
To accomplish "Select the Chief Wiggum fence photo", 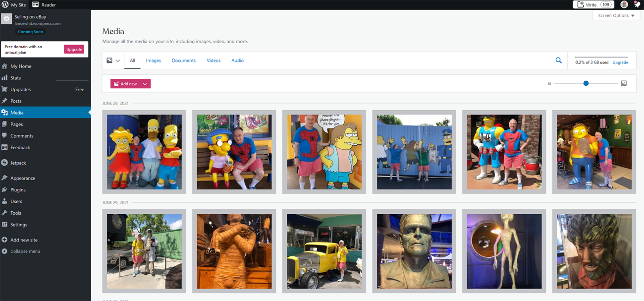I will coord(414,152).
